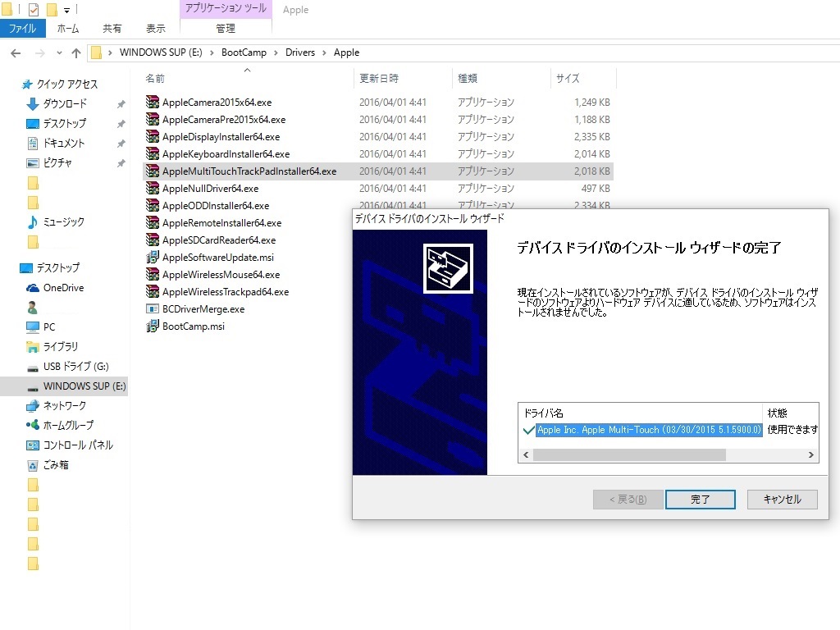840x630 pixels.
Task: Click the back navigation arrow
Action: [x=16, y=53]
